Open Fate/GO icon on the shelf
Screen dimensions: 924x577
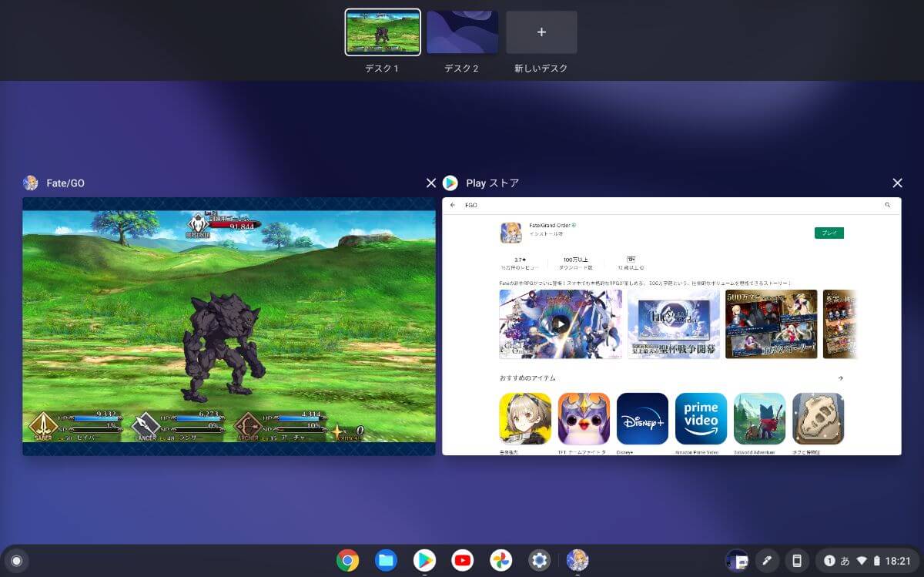click(x=577, y=561)
